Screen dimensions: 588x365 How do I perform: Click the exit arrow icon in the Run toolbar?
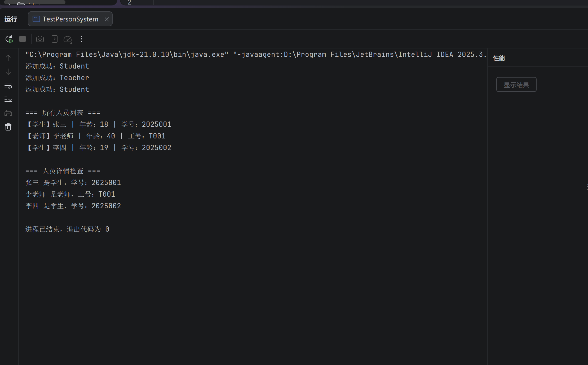click(54, 39)
